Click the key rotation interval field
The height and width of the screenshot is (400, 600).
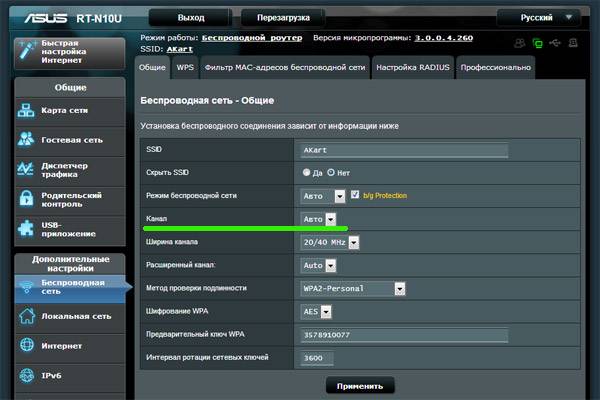[x=316, y=358]
